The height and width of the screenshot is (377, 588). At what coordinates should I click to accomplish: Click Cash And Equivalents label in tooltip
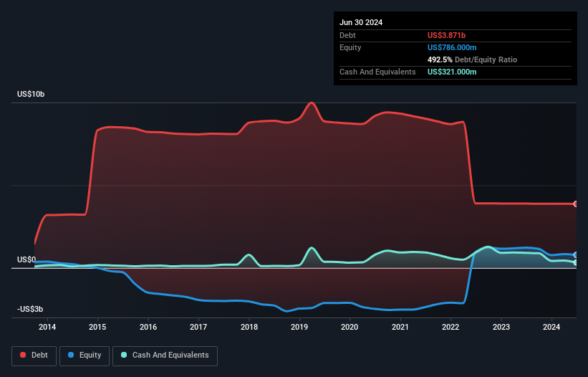377,72
